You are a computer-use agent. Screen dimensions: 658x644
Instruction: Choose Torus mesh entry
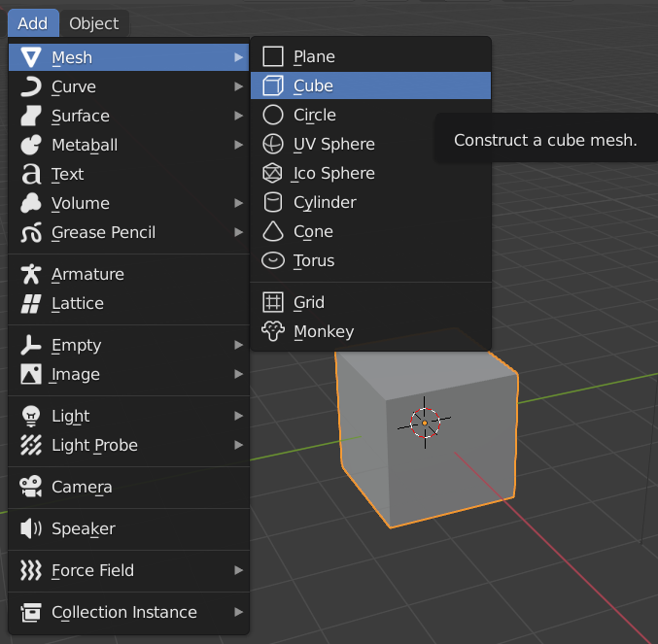[x=370, y=260]
